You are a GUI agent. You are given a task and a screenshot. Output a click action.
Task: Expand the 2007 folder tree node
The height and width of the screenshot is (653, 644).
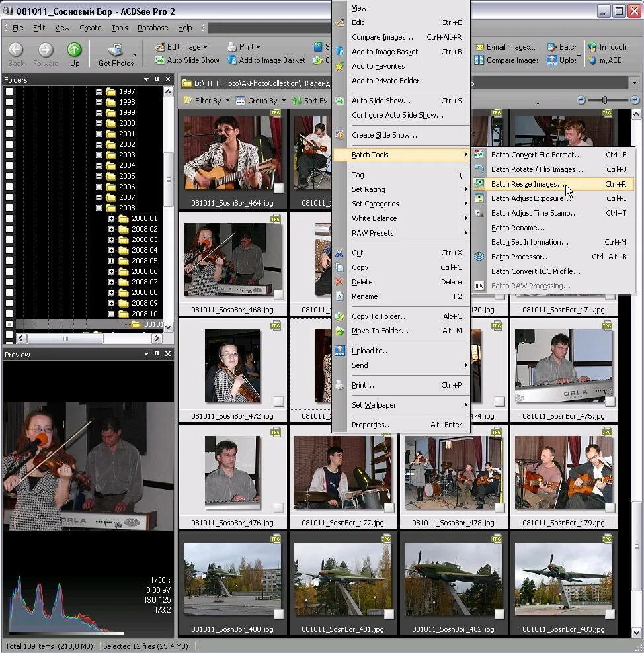99,197
